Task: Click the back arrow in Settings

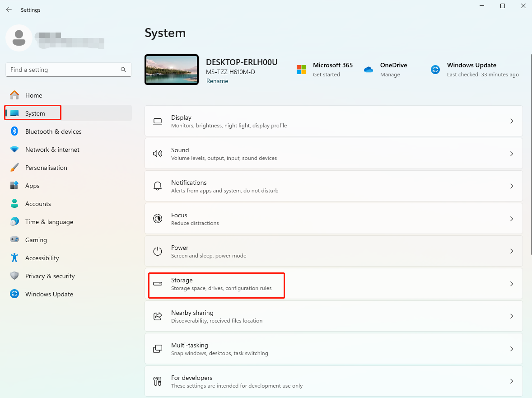Action: (9, 9)
